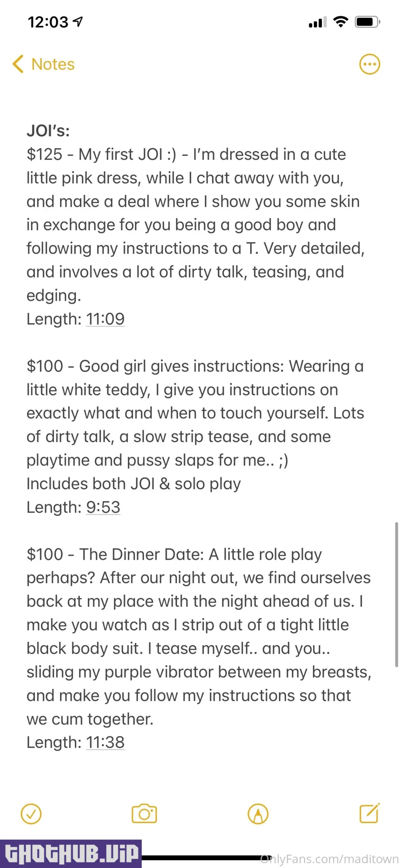Tap the underlined 11:38 length
The width and height of the screenshot is (401, 868).
pyautogui.click(x=105, y=743)
